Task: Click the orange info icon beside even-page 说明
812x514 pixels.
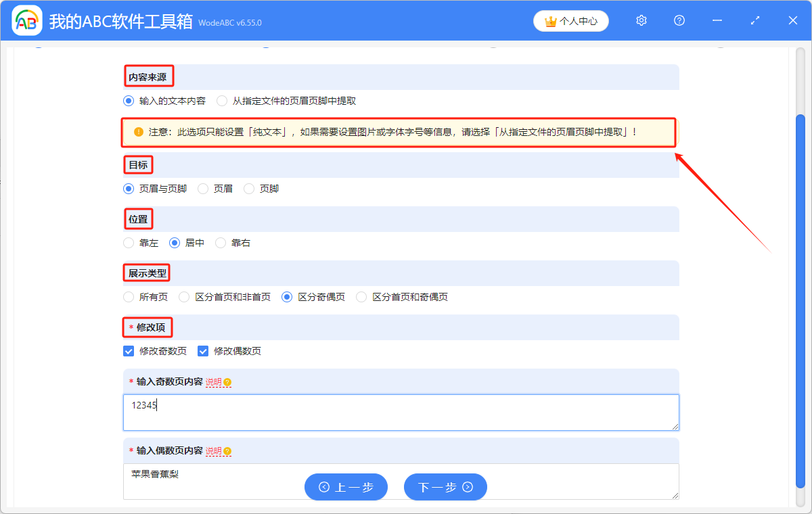Action: click(x=227, y=452)
